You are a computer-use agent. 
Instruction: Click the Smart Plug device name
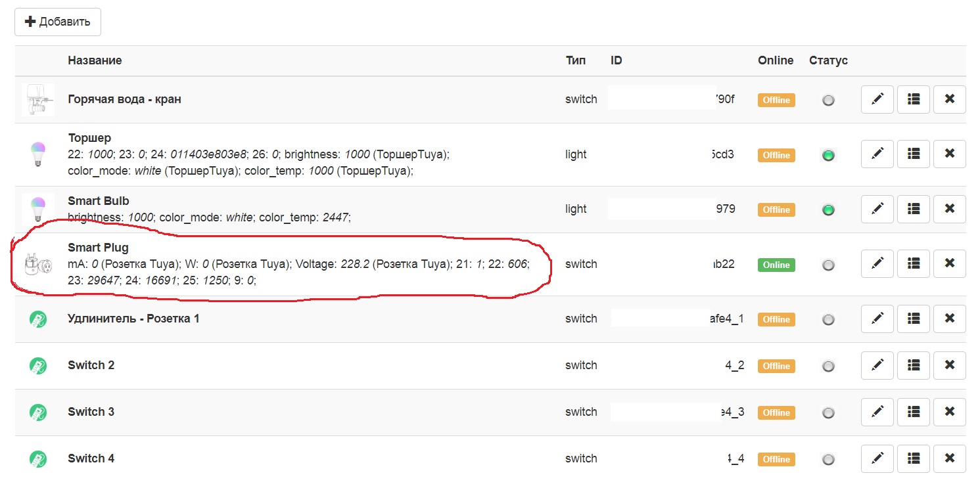click(x=98, y=248)
